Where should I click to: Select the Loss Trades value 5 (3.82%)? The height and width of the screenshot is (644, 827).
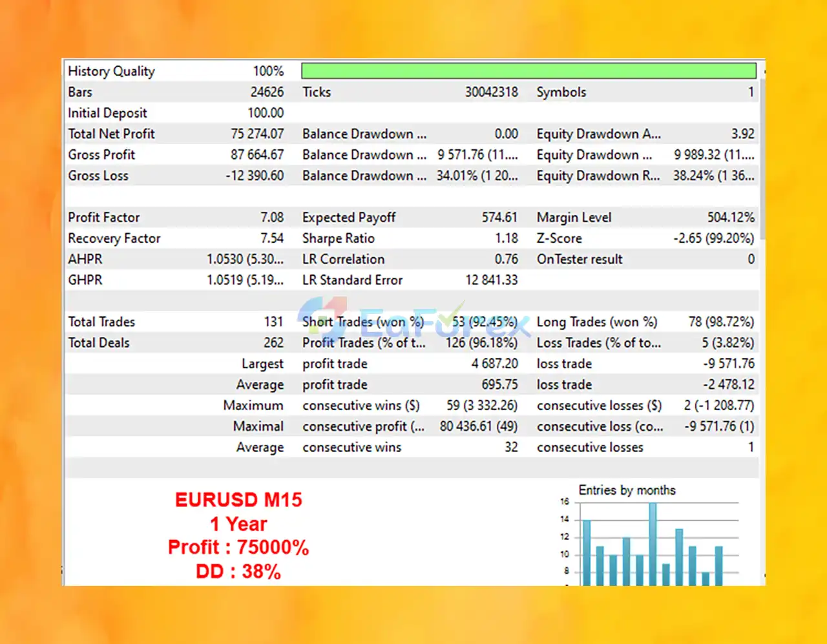pyautogui.click(x=728, y=343)
